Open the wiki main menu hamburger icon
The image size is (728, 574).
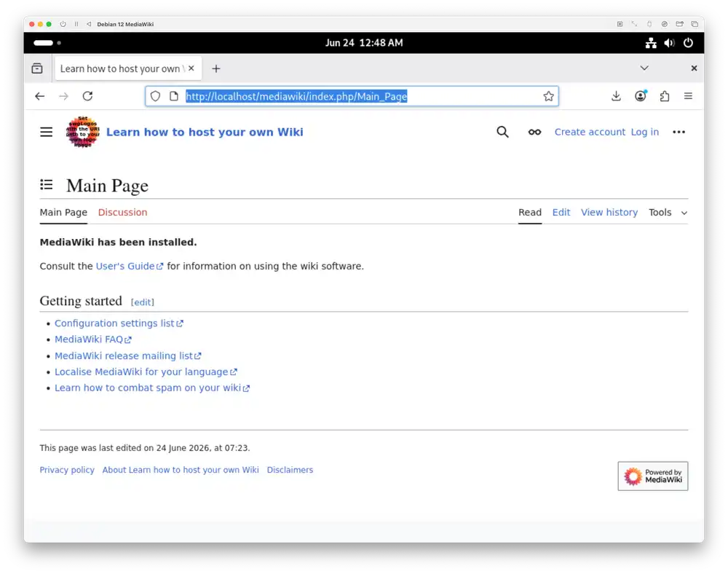click(46, 133)
